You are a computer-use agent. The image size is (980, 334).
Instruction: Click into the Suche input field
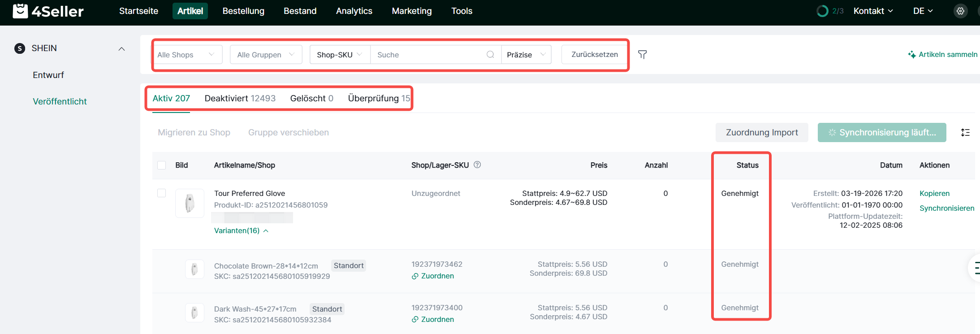tap(428, 55)
